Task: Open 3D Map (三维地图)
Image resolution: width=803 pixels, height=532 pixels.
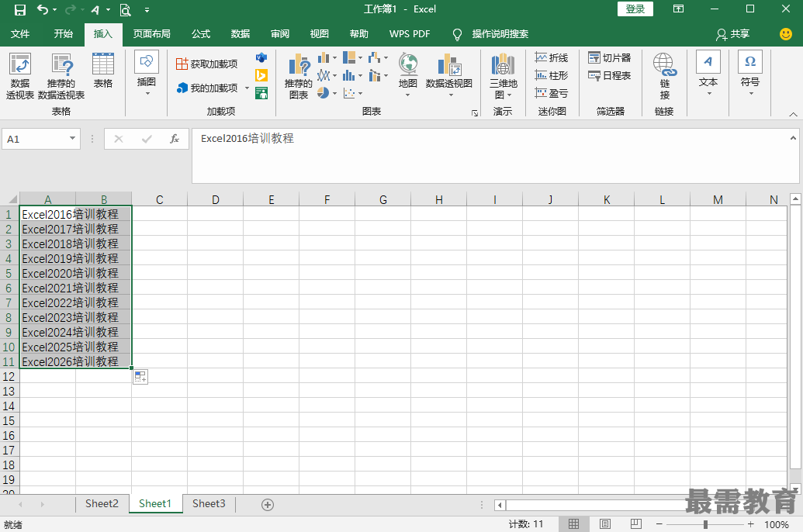Action: [x=503, y=76]
